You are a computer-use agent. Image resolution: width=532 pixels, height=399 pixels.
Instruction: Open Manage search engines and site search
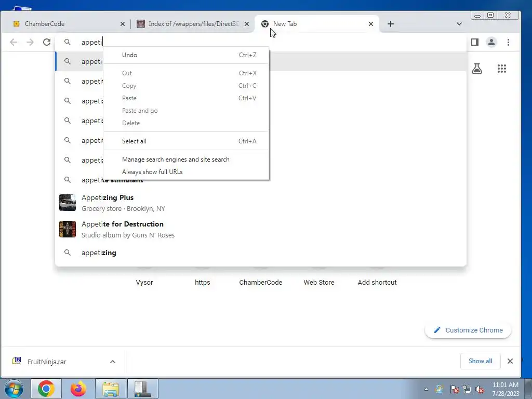tap(186, 159)
